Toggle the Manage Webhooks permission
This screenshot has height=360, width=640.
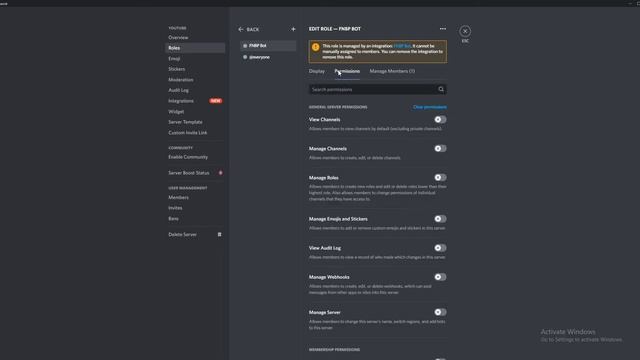(x=440, y=277)
